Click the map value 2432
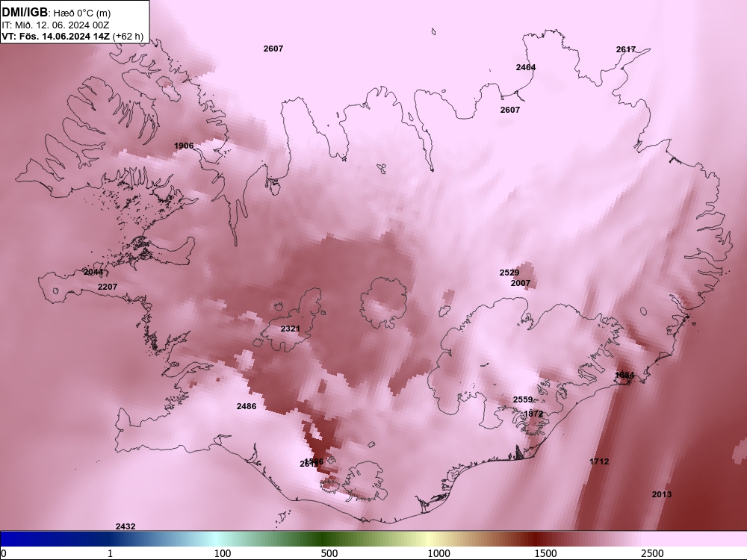747x560 pixels. point(125,526)
